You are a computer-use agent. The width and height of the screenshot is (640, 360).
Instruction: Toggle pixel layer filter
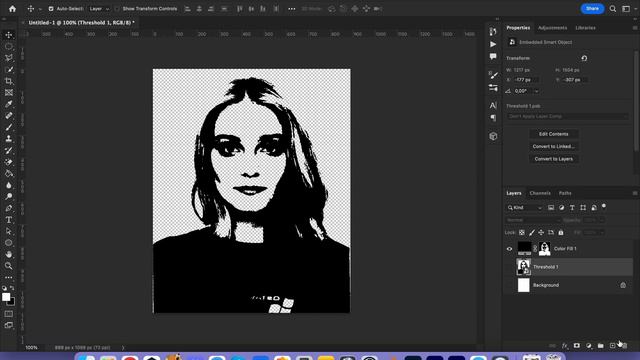[551, 208]
